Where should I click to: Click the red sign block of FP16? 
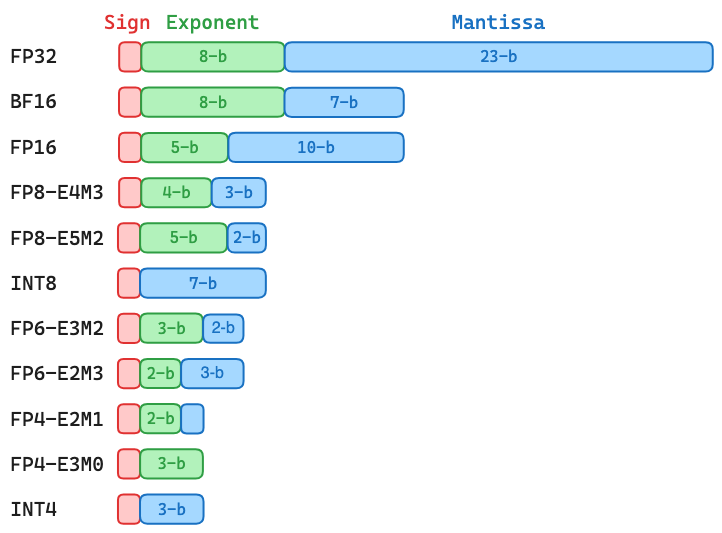pyautogui.click(x=130, y=147)
